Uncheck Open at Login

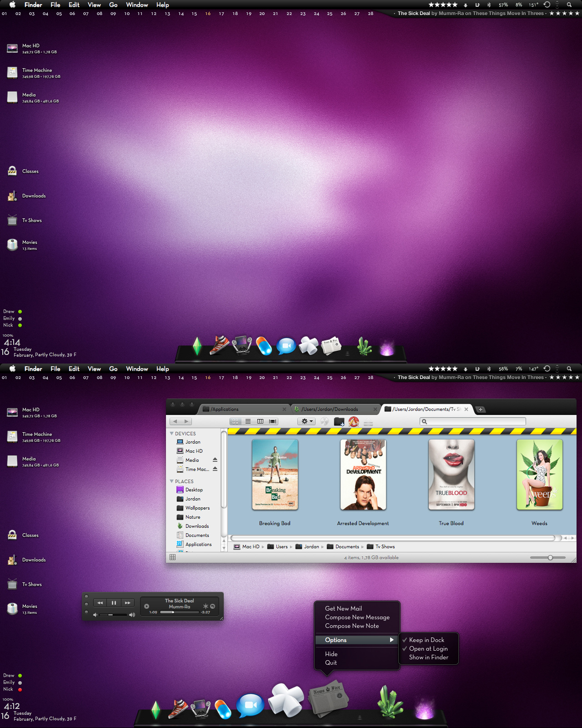click(428, 648)
